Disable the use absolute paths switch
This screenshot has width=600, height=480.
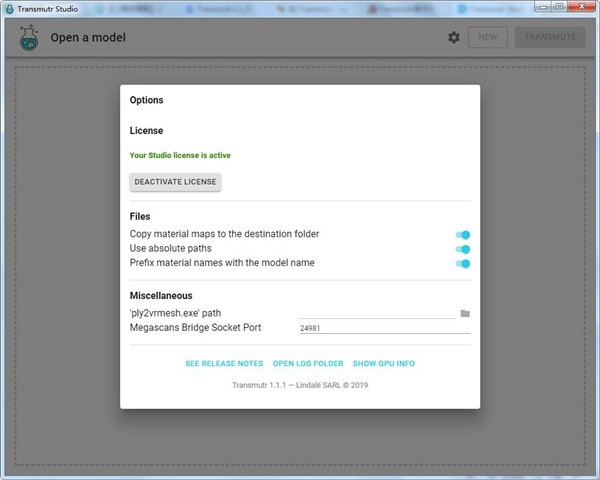click(462, 249)
